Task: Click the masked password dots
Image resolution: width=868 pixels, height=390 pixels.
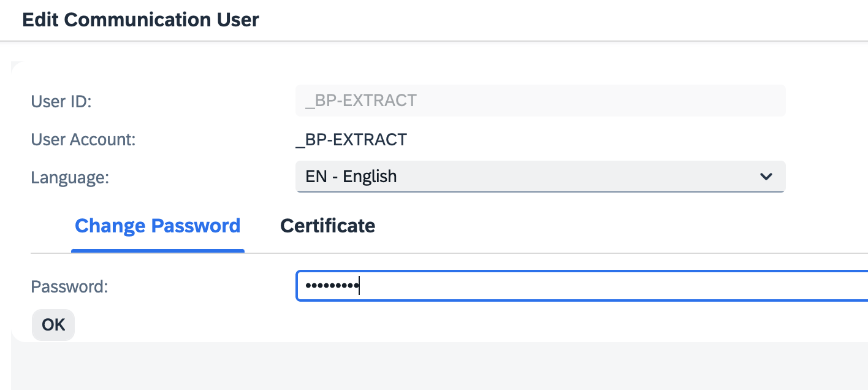Action: coord(332,286)
